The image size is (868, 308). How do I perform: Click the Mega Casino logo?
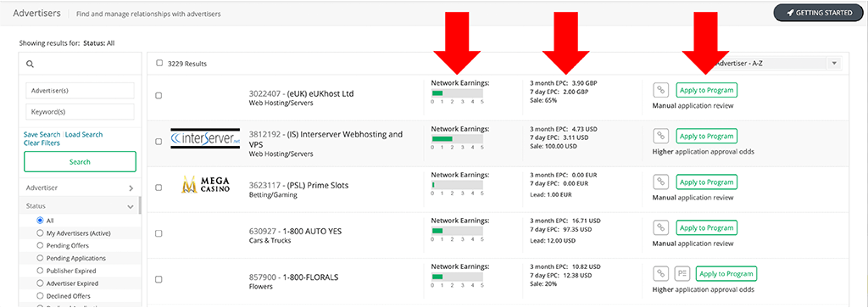click(x=205, y=184)
